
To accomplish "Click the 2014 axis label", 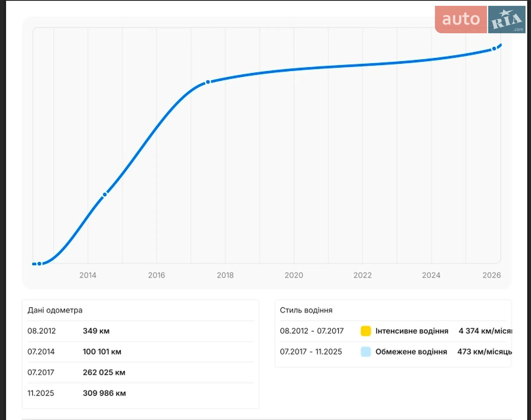I will pyautogui.click(x=88, y=275).
